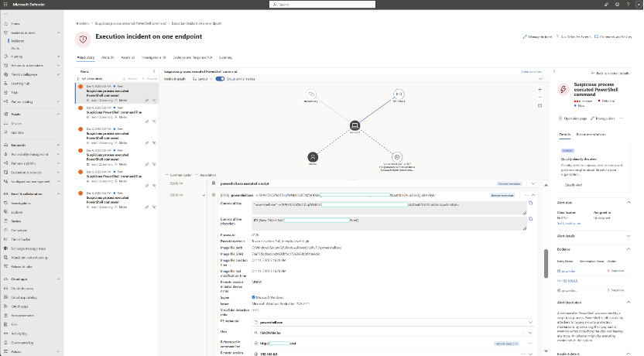Expand the Hunting menu section

58,56
